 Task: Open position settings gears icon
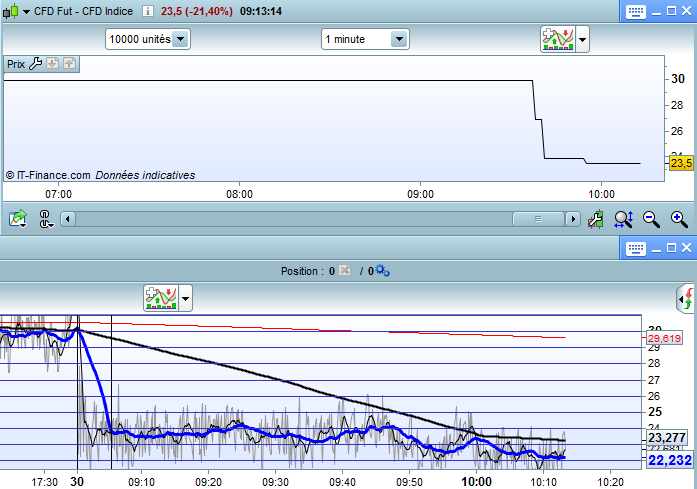382,270
